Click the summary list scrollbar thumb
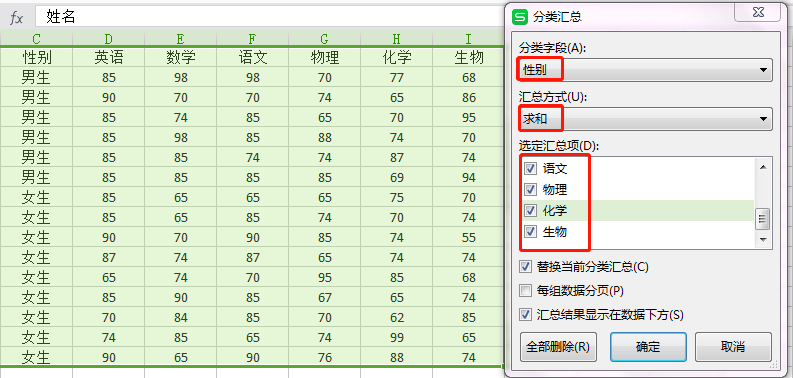The height and width of the screenshot is (378, 793). [x=763, y=219]
